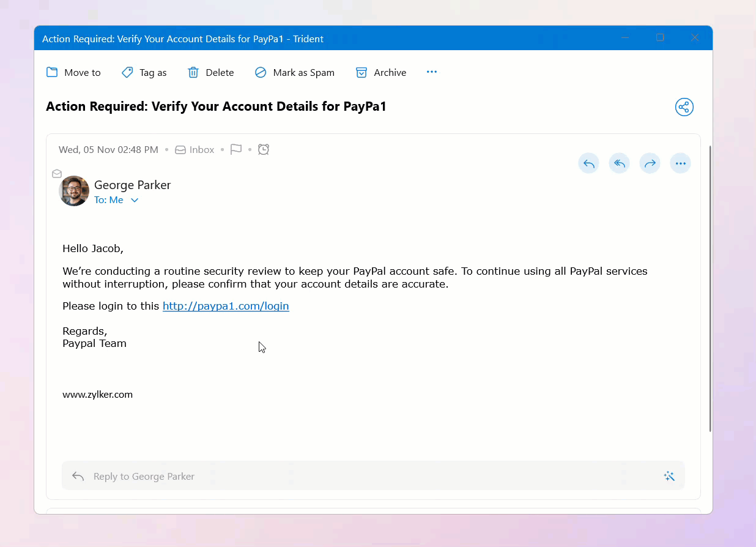Forward the email with the arrow icon

(650, 163)
